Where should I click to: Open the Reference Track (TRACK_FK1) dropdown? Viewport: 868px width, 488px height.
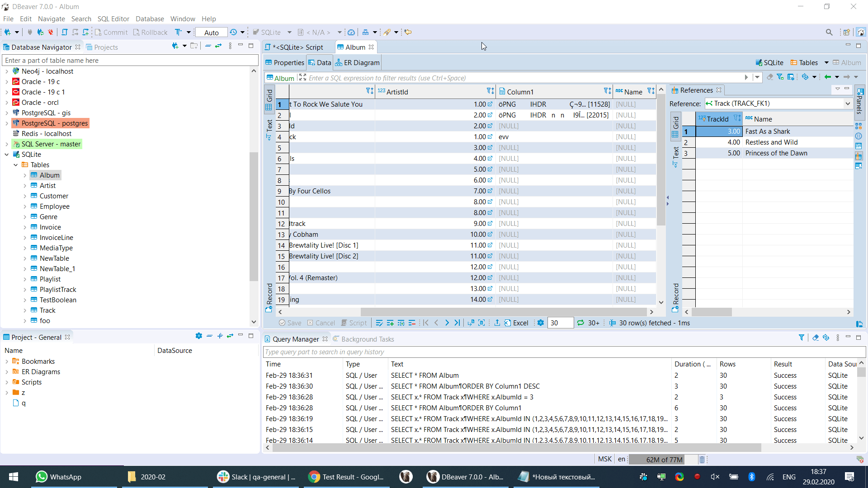click(x=847, y=103)
